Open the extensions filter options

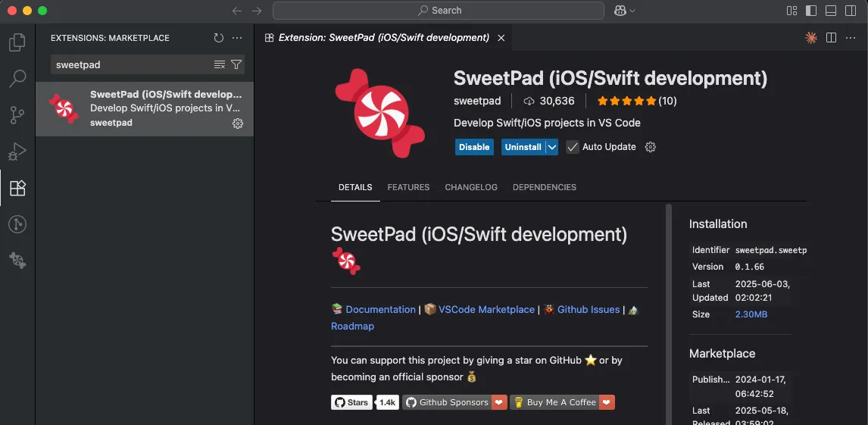click(236, 64)
